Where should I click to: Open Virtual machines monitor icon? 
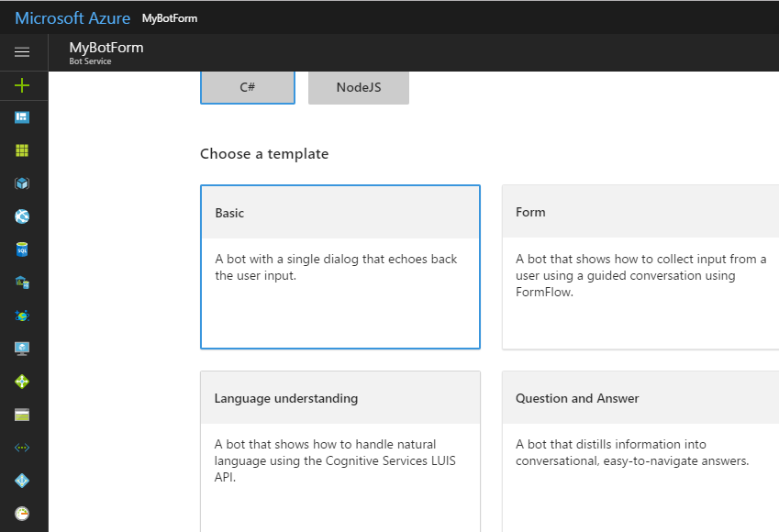(22, 349)
